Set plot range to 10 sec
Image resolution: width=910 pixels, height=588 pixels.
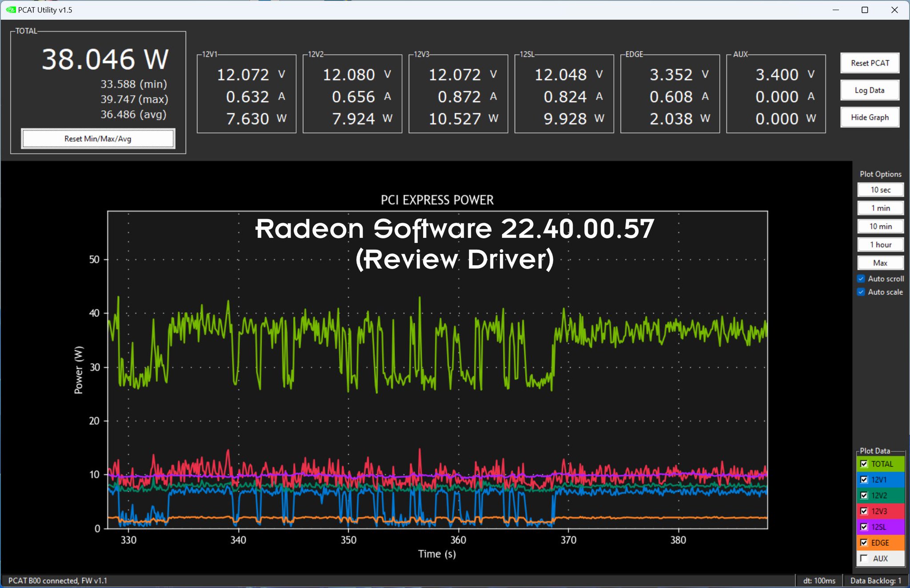[x=880, y=190]
